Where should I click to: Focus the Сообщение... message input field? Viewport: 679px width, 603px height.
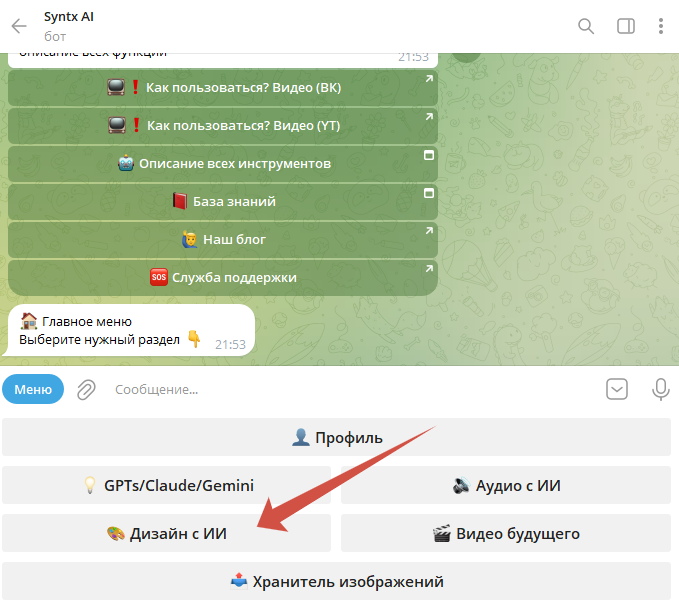[351, 389]
